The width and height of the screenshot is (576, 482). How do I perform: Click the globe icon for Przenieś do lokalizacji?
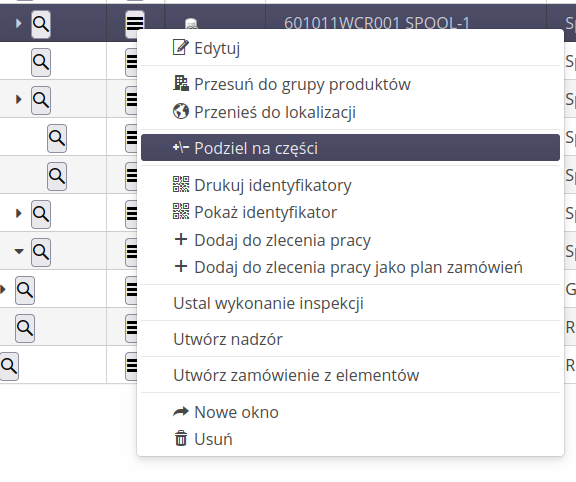point(181,111)
